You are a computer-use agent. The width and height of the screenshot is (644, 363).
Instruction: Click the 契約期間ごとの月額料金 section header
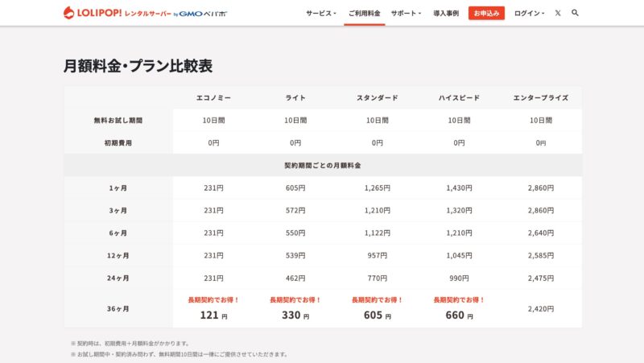coord(323,166)
